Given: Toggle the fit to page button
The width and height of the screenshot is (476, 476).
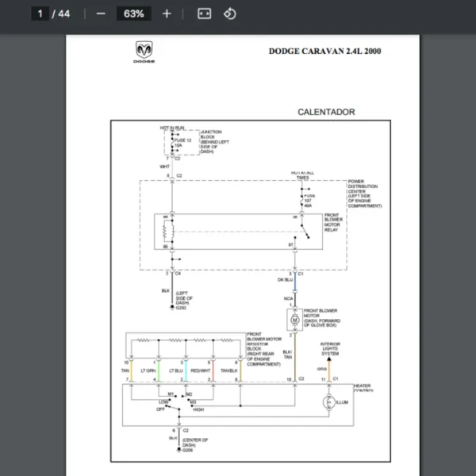Looking at the screenshot, I should click(x=204, y=13).
